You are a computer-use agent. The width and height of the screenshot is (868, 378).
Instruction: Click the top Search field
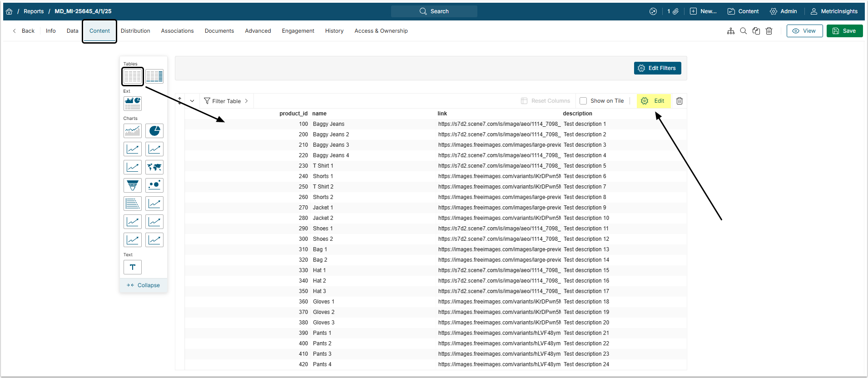(434, 11)
